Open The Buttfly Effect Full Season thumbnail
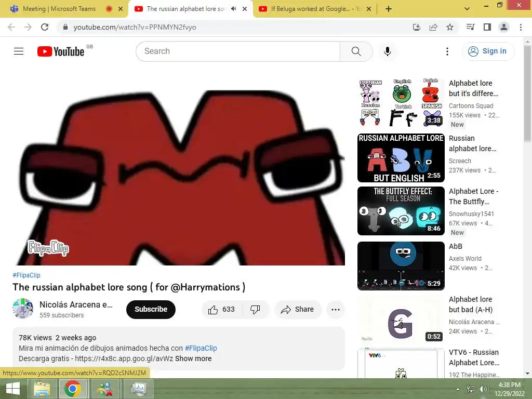This screenshot has height=399, width=532. [x=401, y=211]
